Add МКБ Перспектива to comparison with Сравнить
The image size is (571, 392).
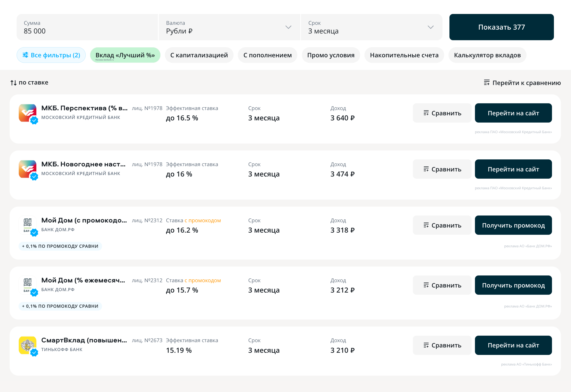coord(442,113)
